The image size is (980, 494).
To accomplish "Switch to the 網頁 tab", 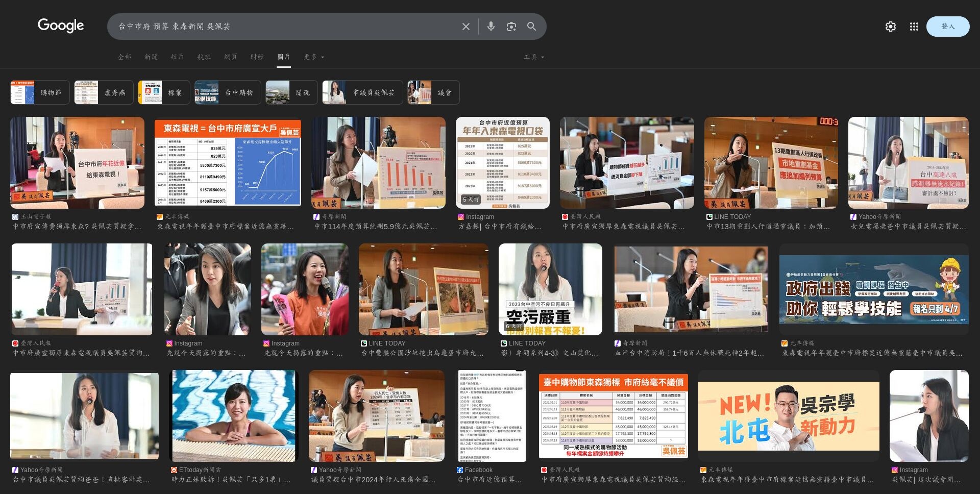I will [x=231, y=57].
